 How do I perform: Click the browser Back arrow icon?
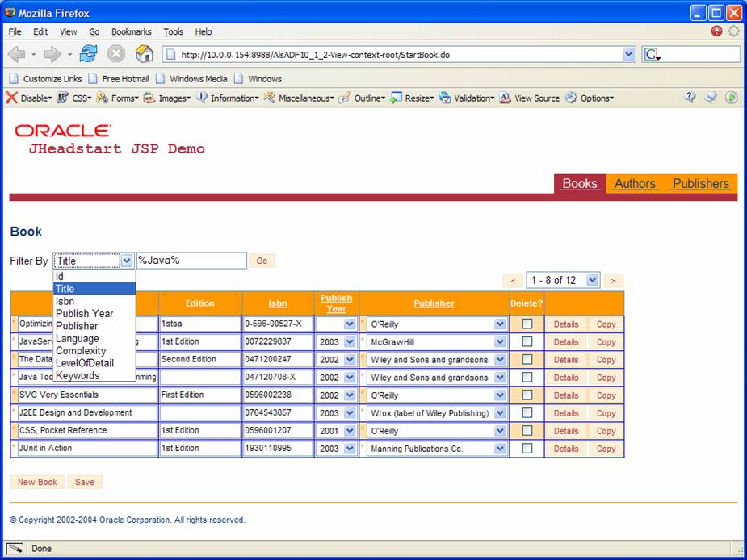(17, 54)
